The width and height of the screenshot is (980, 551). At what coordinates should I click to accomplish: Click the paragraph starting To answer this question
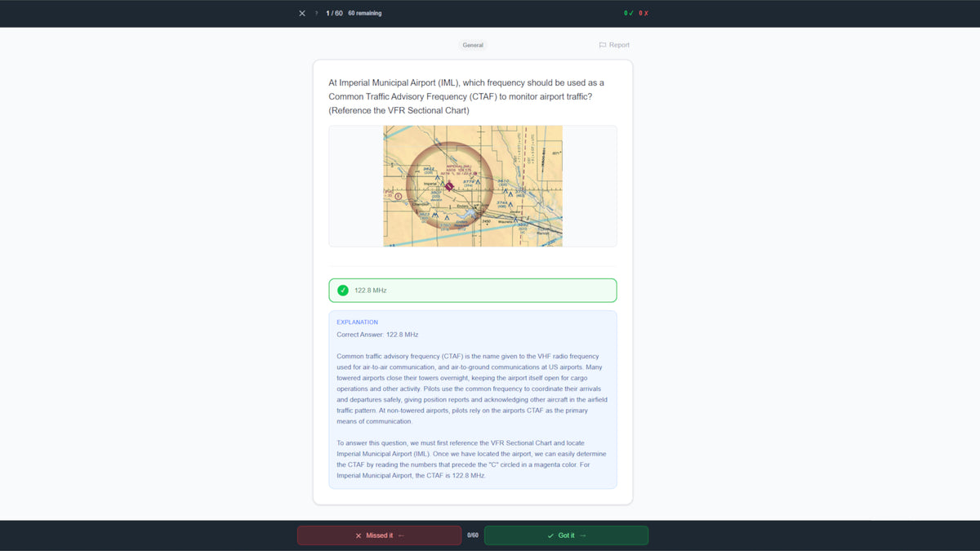click(x=472, y=459)
